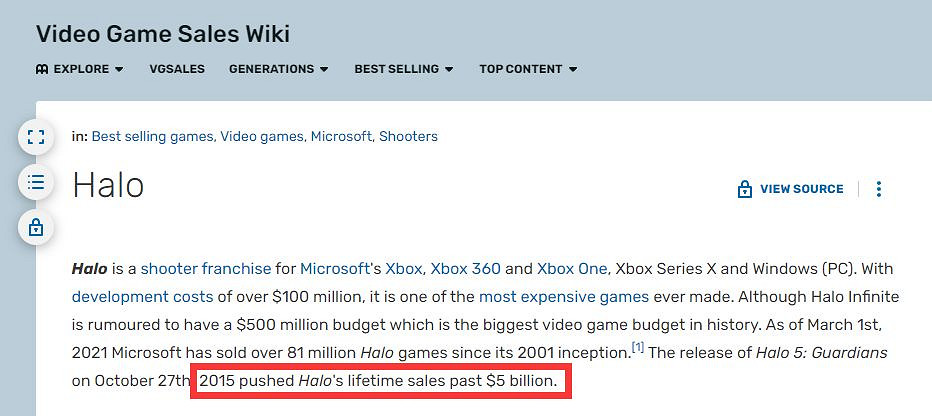Open the most expensive games link
This screenshot has width=932, height=416.
click(564, 297)
